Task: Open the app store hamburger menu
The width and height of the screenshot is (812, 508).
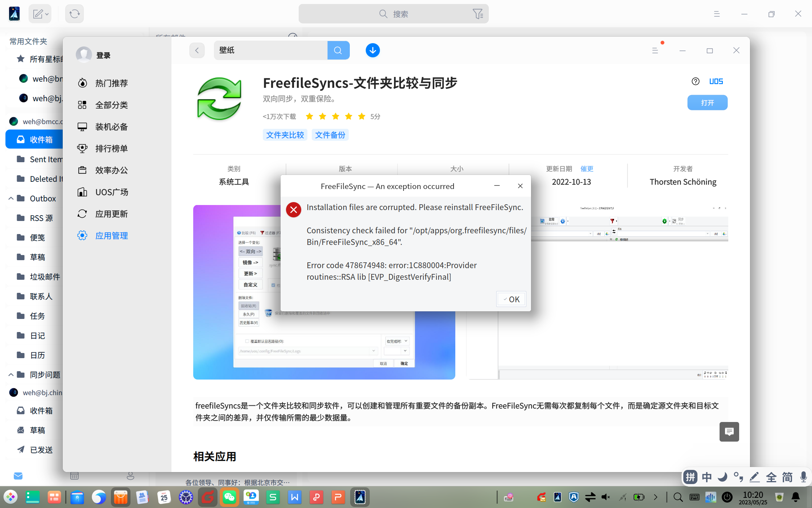Action: [655, 50]
